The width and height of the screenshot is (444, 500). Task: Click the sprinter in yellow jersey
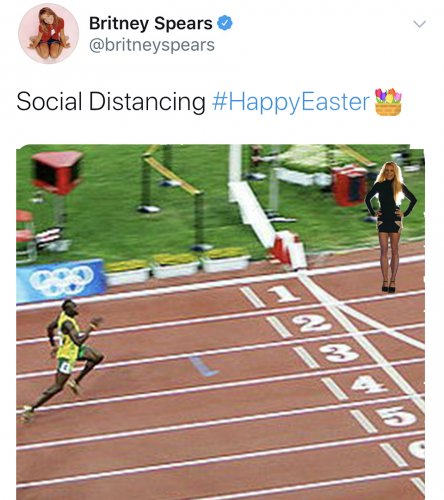(x=63, y=360)
